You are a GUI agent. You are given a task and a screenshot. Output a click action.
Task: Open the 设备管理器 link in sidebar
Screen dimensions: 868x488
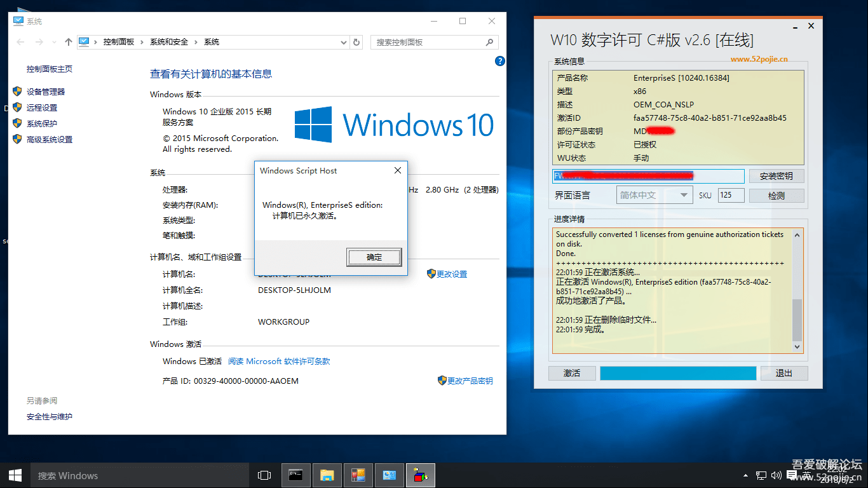tap(46, 91)
